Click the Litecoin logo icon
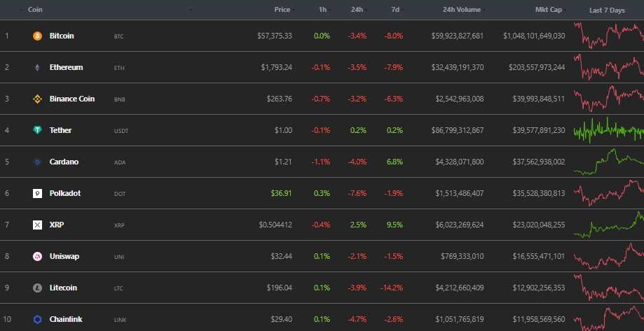The height and width of the screenshot is (331, 644). [37, 288]
